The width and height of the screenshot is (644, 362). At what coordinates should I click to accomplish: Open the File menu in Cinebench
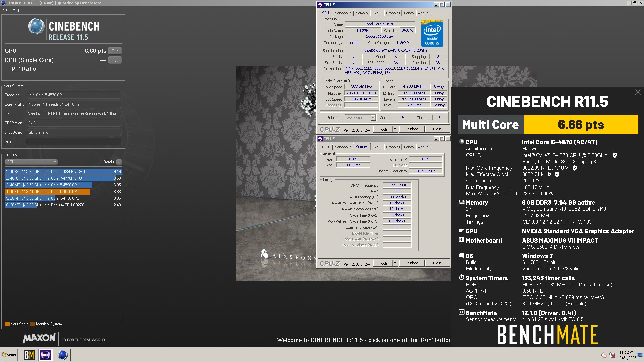point(5,10)
